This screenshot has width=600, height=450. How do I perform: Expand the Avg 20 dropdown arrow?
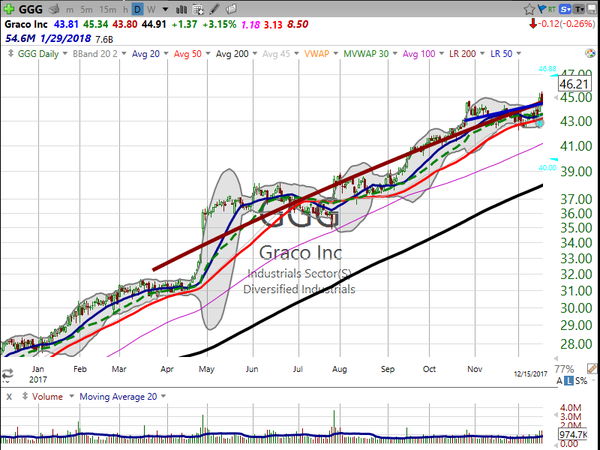point(166,54)
